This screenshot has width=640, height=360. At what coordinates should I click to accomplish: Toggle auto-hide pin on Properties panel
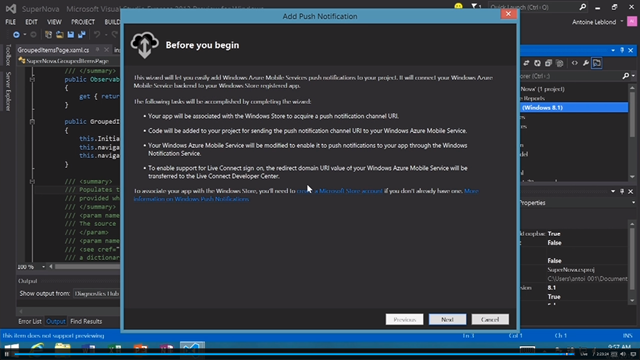tap(622, 191)
